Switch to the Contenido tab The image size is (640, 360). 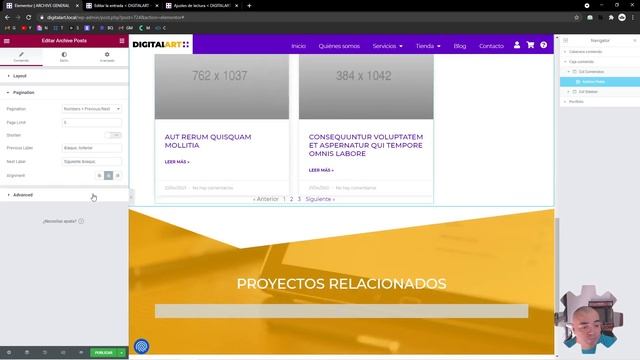pos(21,57)
